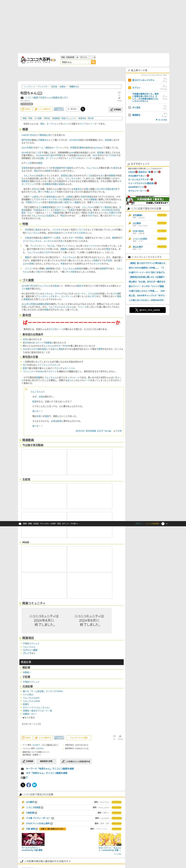Click the 加藤純一 breadcrumb link
This screenshot has height=868, width=186.
pyautogui.click(x=63, y=87)
